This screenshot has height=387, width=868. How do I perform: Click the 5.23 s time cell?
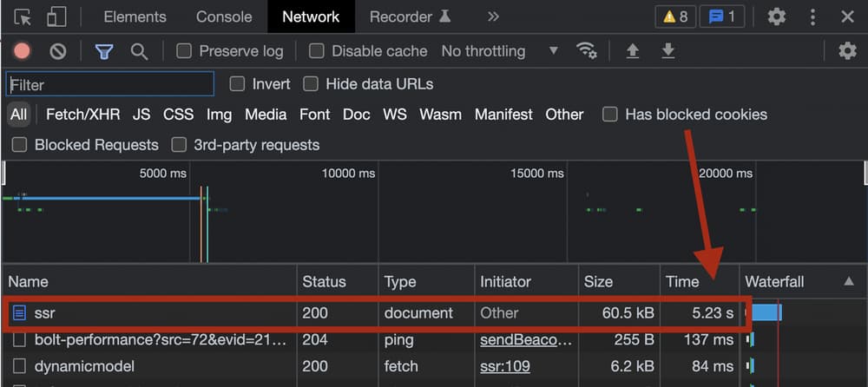tap(713, 313)
